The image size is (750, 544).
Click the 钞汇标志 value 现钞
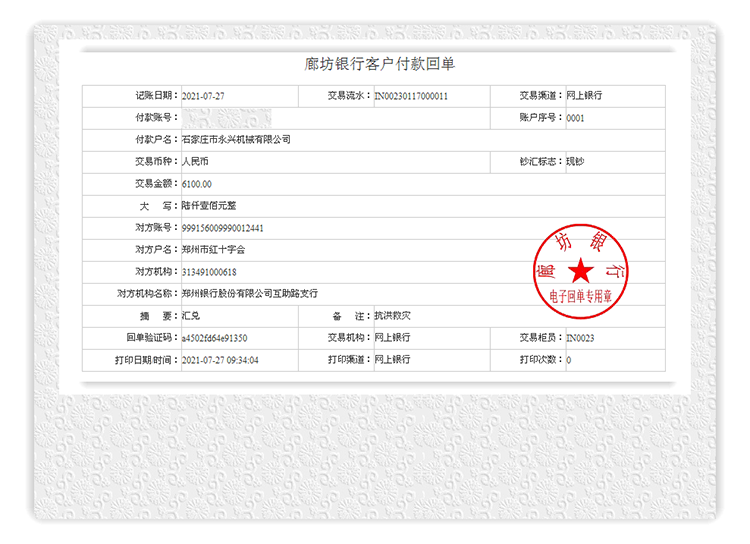[x=576, y=161]
